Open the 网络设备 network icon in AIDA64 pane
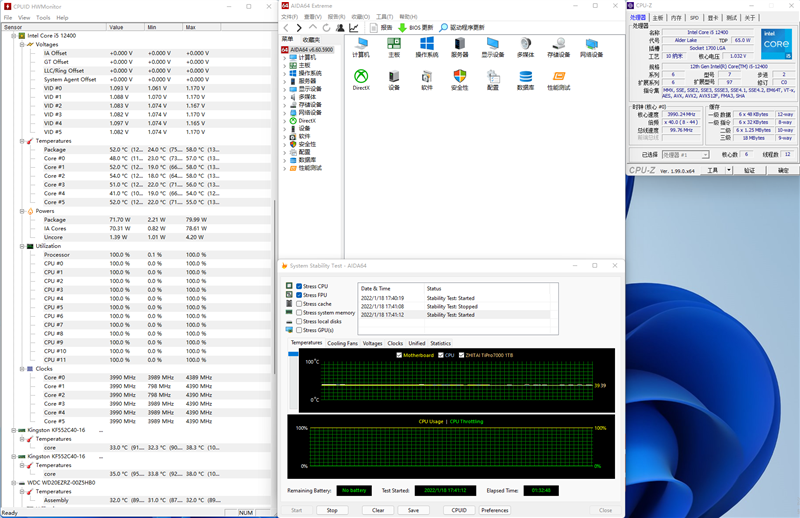The height and width of the screenshot is (518, 800). (x=591, y=47)
